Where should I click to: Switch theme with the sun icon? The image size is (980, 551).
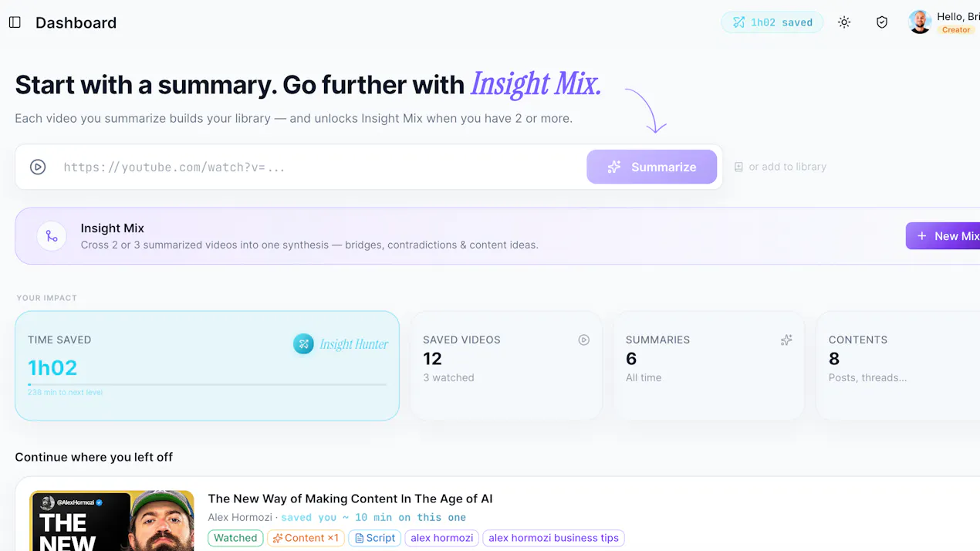(844, 22)
